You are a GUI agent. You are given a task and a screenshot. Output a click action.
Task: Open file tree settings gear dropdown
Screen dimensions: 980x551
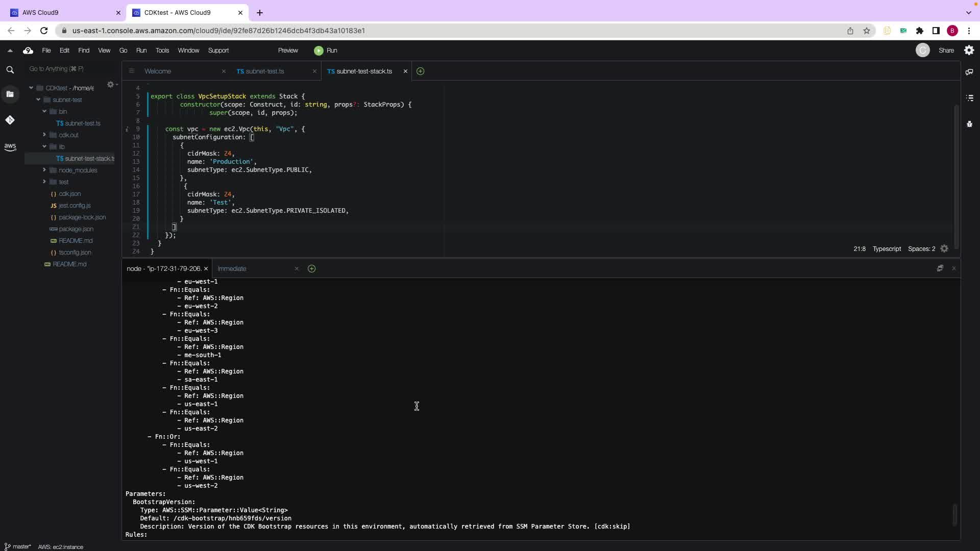(x=111, y=85)
